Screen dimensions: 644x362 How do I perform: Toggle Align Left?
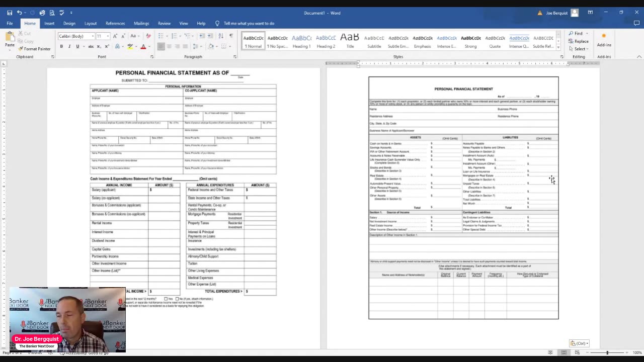coord(161,46)
